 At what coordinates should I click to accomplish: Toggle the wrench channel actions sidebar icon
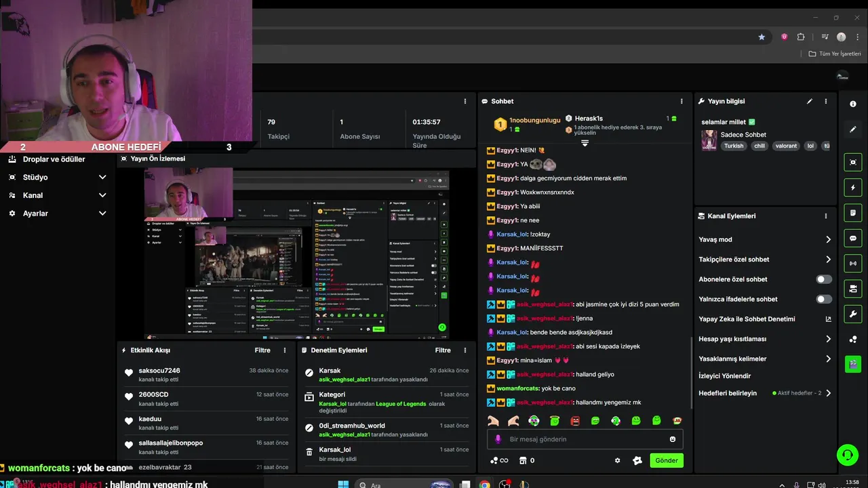pos(853,314)
